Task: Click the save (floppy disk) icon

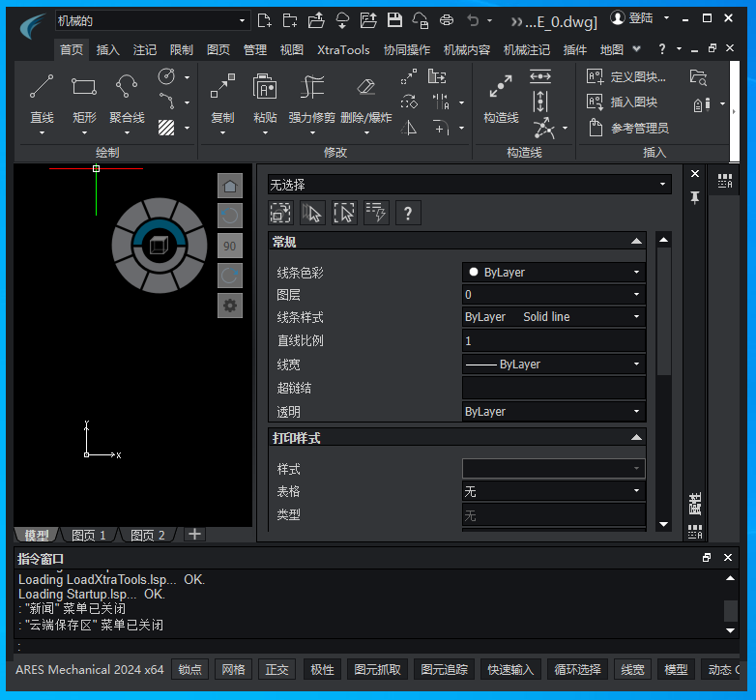Action: [394, 20]
